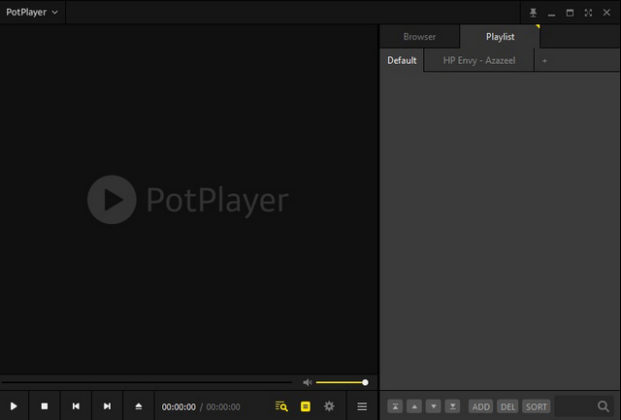Open the PotPlayer main menu dropdown
This screenshot has height=420, width=621.
(32, 12)
